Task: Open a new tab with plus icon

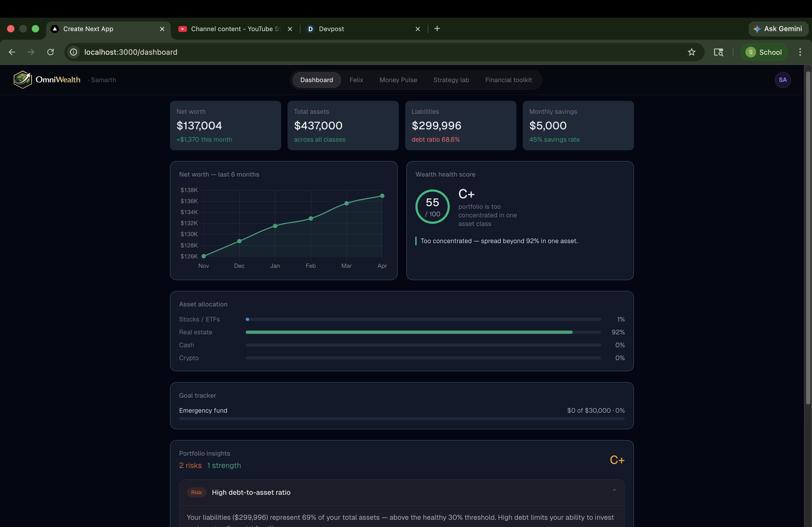Action: 437,29
